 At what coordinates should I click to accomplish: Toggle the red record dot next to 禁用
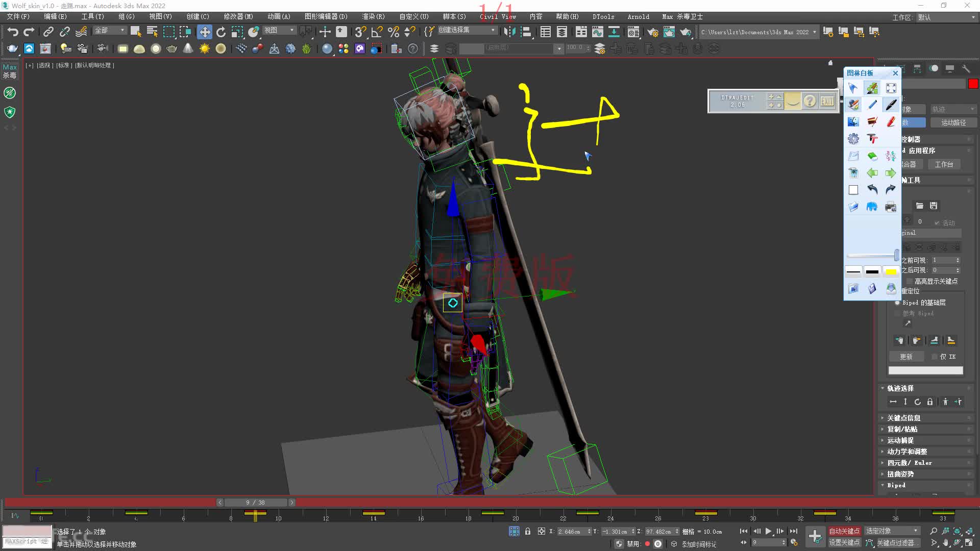click(647, 544)
